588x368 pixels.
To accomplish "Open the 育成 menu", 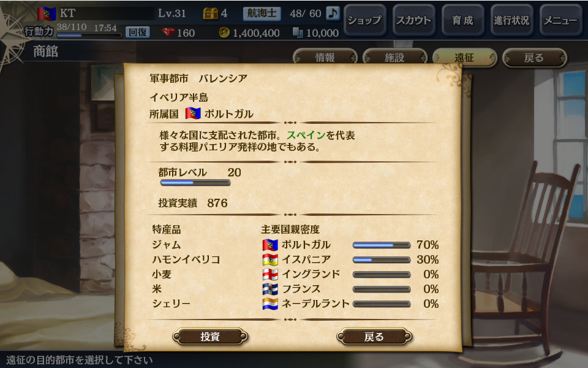I will point(463,20).
